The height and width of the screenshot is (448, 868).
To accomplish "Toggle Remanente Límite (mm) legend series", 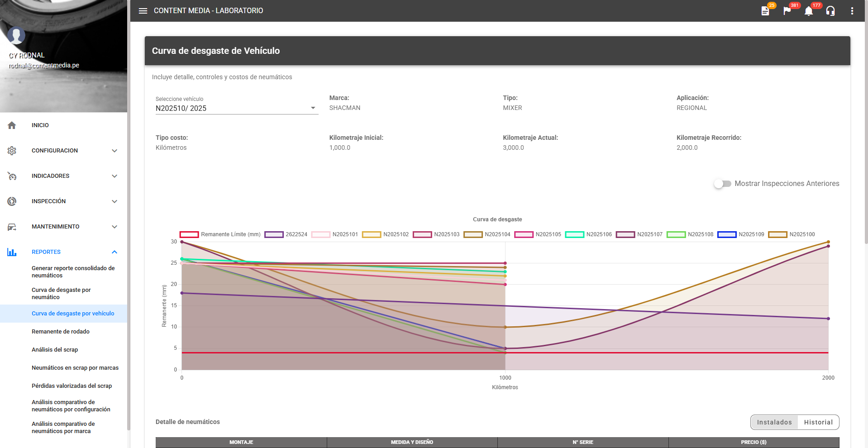I will (220, 234).
